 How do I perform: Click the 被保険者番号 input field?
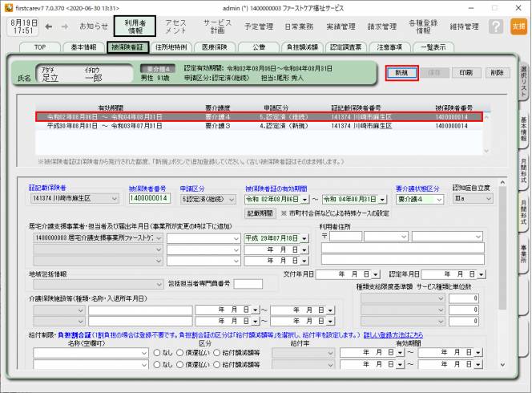pyautogui.click(x=148, y=198)
